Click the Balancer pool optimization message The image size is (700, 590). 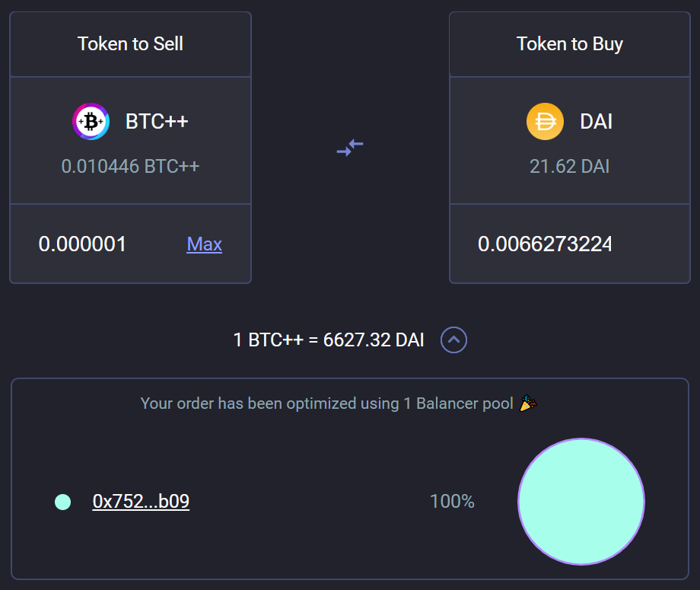pos(327,403)
